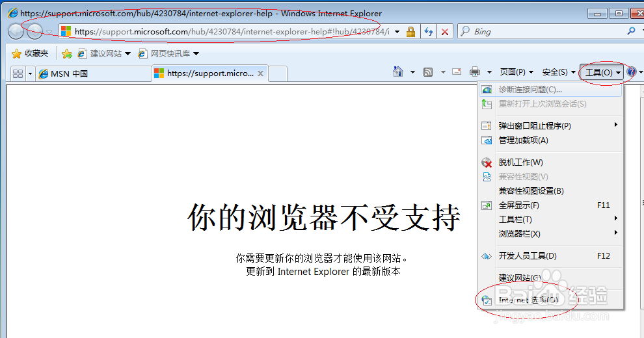The height and width of the screenshot is (338, 644).
Task: Open a new blank tab
Action: (278, 74)
